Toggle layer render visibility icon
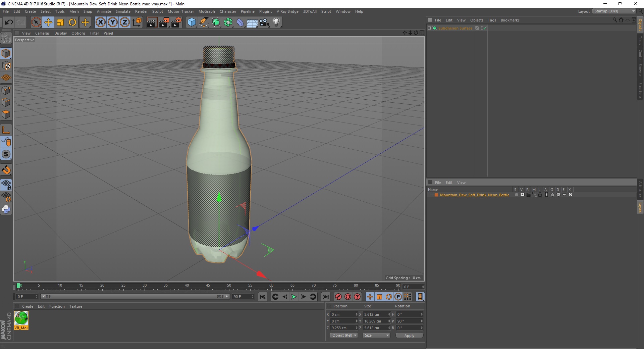Viewport: 644px width, 349px height. (x=528, y=195)
